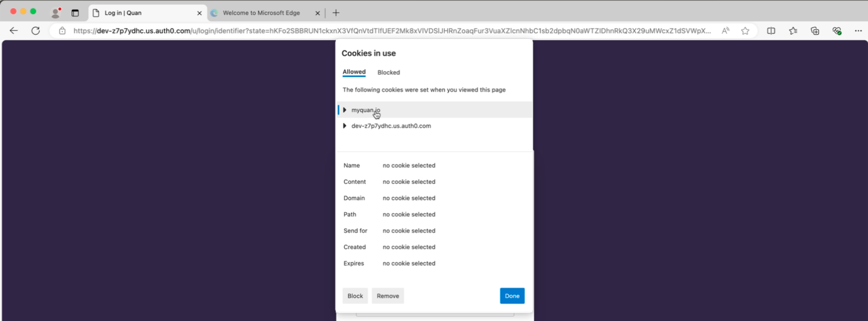868x321 pixels.
Task: Open the Collections icon
Action: coord(815,31)
